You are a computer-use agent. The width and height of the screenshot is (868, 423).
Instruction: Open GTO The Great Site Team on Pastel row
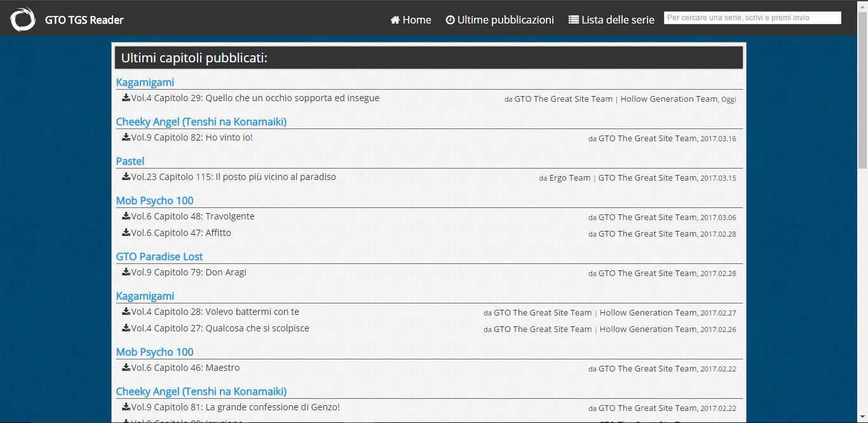[x=648, y=177]
